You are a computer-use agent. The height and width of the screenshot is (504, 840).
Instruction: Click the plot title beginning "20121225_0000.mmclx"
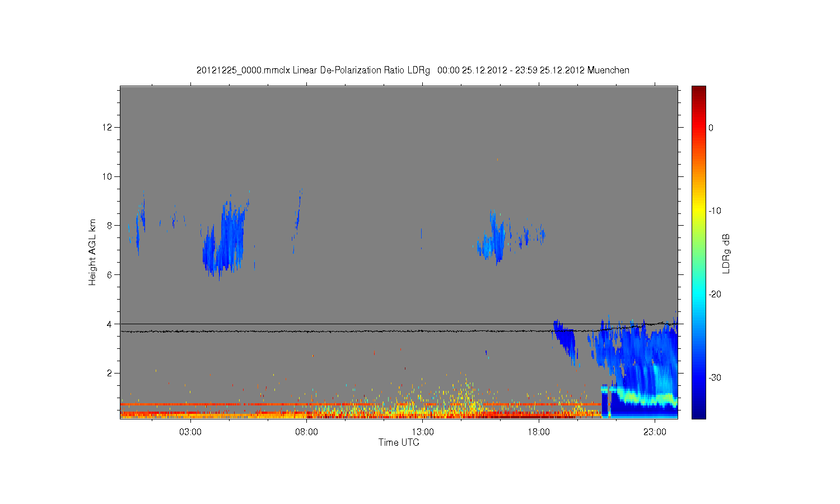coord(413,70)
